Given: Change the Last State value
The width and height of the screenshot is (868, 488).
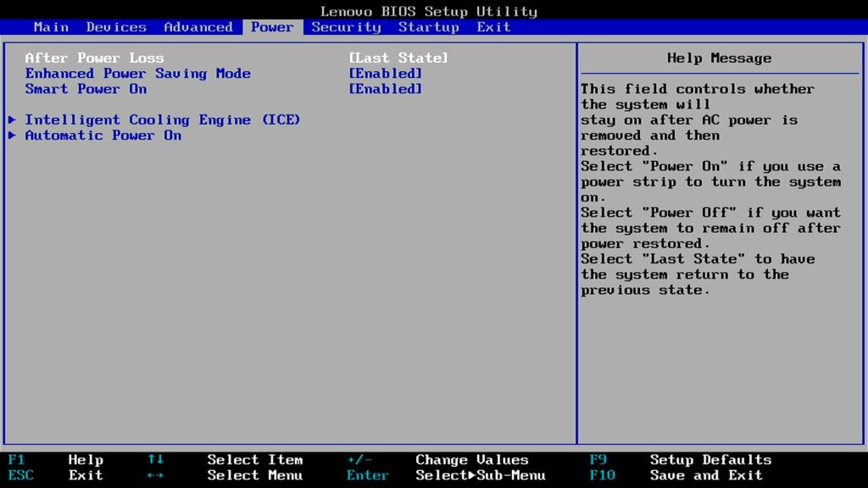Looking at the screenshot, I should coord(398,58).
